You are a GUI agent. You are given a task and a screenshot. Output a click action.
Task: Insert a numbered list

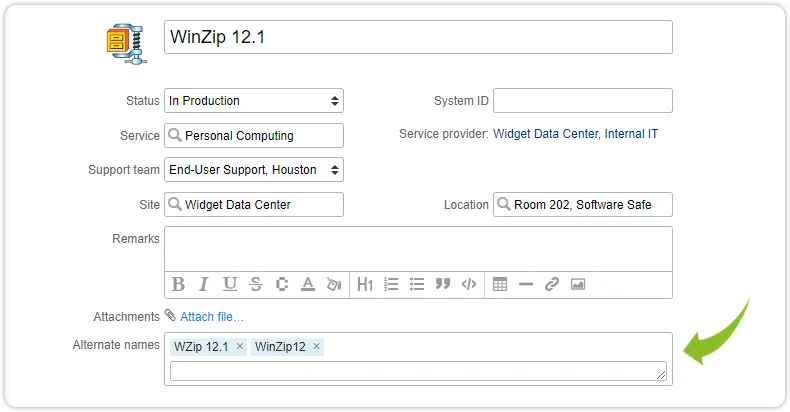[x=391, y=285]
